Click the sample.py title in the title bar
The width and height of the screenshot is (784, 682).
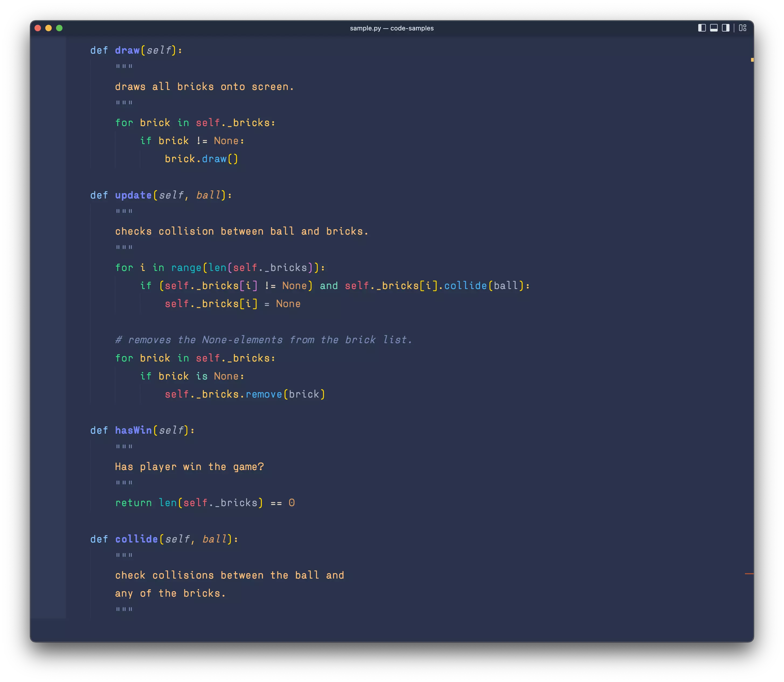click(392, 28)
